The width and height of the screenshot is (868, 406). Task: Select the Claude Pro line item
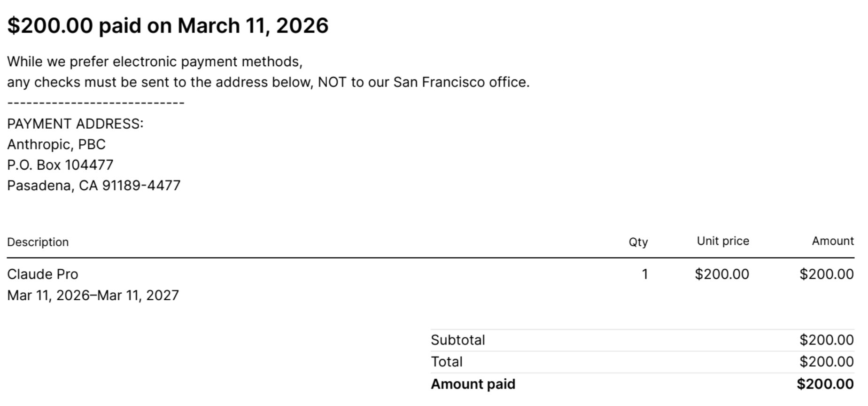pyautogui.click(x=43, y=274)
